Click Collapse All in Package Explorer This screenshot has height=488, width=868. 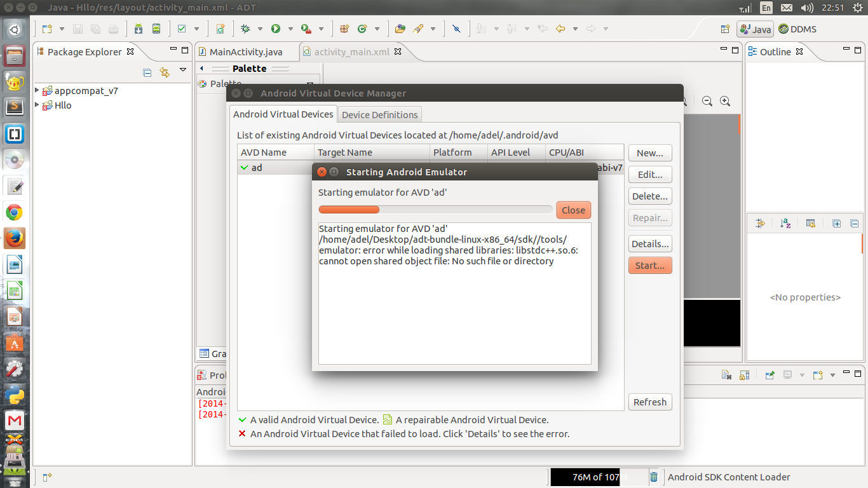pos(147,72)
